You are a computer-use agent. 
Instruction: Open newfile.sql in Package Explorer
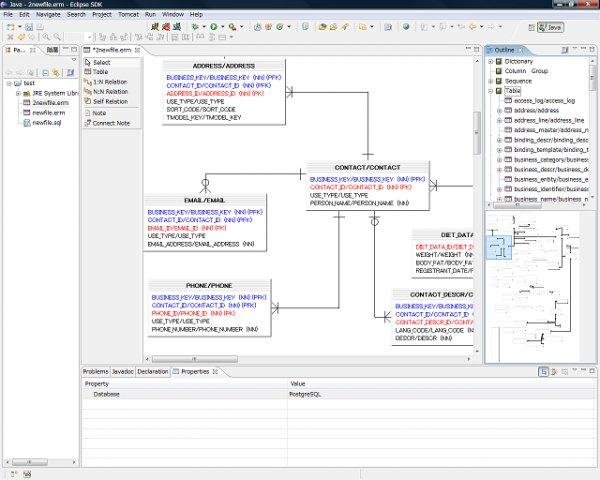pos(48,122)
